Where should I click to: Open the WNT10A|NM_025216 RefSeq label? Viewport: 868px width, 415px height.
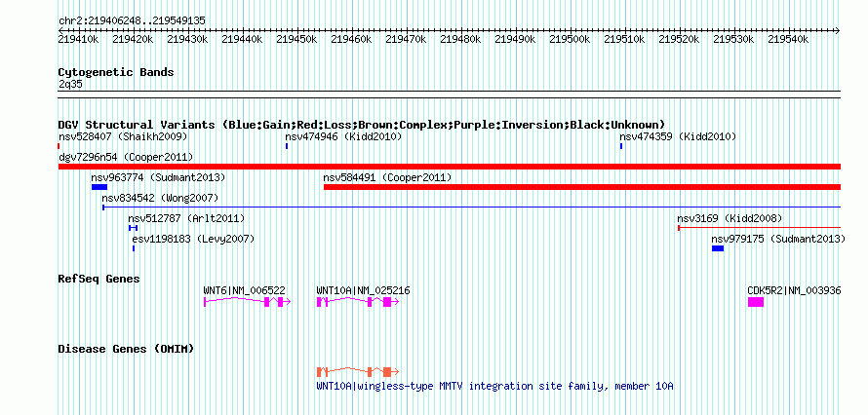point(363,290)
